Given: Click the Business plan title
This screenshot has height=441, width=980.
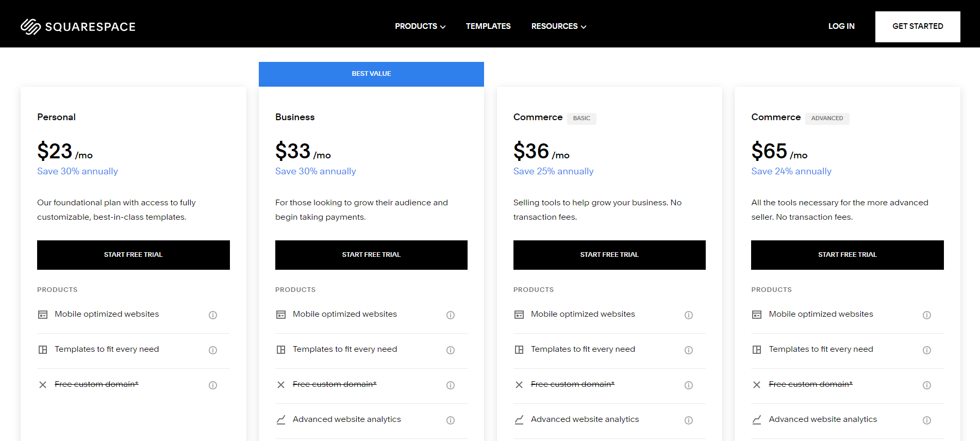Looking at the screenshot, I should pos(295,117).
